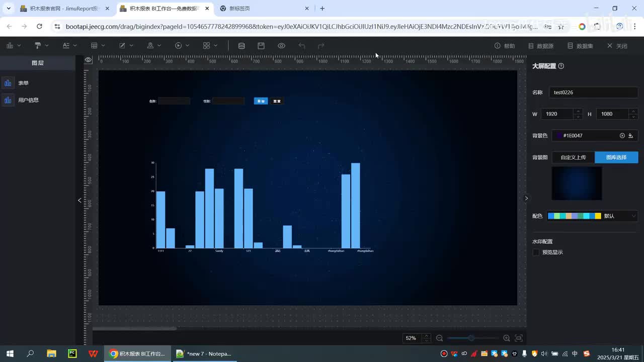Switch to 图库选择 background option
Screen dimensions: 644x362
[616, 157]
